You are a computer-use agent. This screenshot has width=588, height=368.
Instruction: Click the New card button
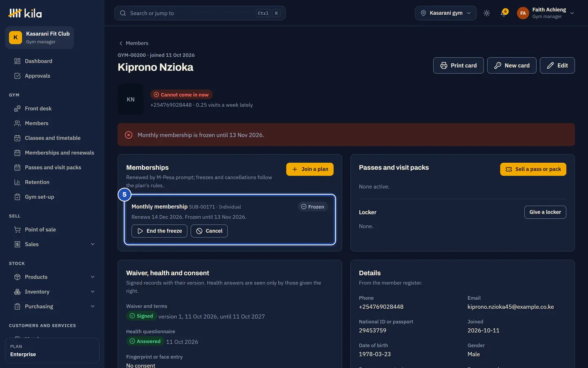click(512, 65)
